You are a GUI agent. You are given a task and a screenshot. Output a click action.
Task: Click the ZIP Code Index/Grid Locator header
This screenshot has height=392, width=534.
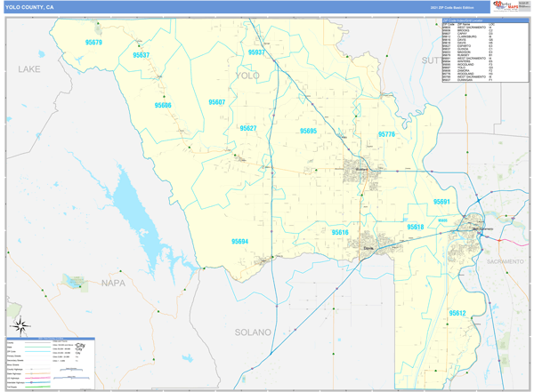point(485,20)
